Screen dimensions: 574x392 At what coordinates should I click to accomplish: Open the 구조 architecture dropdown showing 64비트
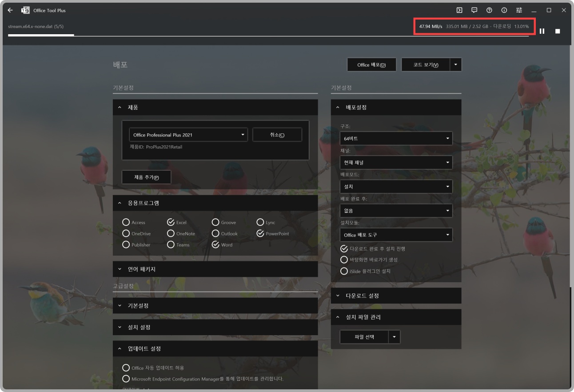(x=396, y=138)
